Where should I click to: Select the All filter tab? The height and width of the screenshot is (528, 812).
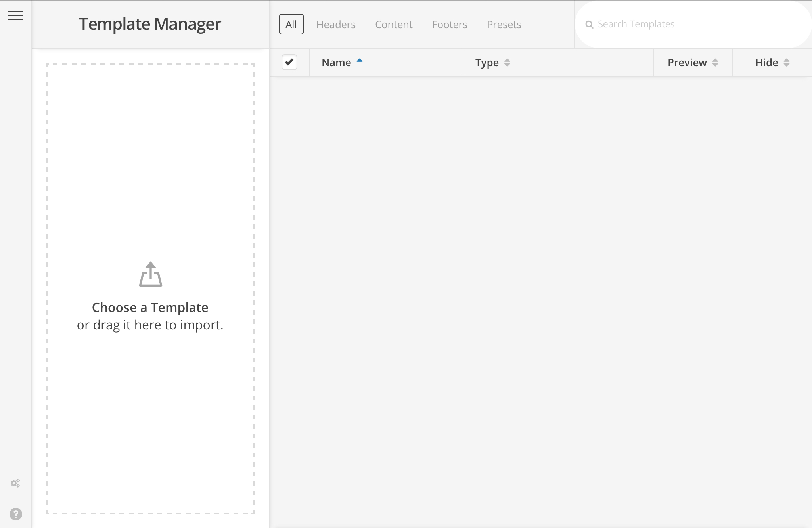[291, 25]
